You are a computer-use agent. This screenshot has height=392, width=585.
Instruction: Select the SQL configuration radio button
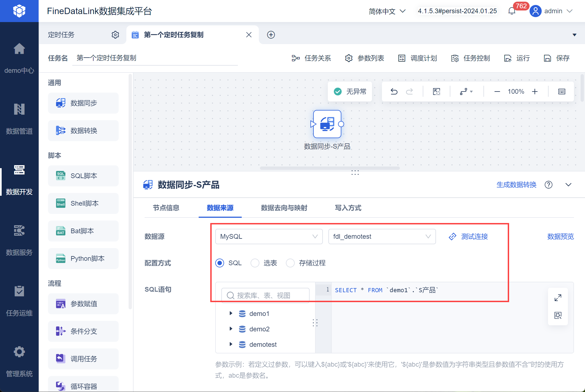[x=220, y=263]
